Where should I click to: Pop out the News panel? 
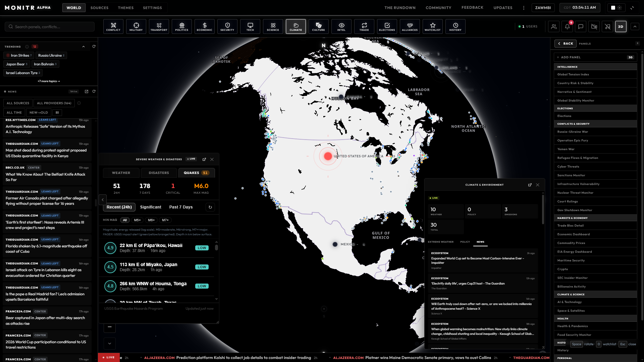[87, 92]
